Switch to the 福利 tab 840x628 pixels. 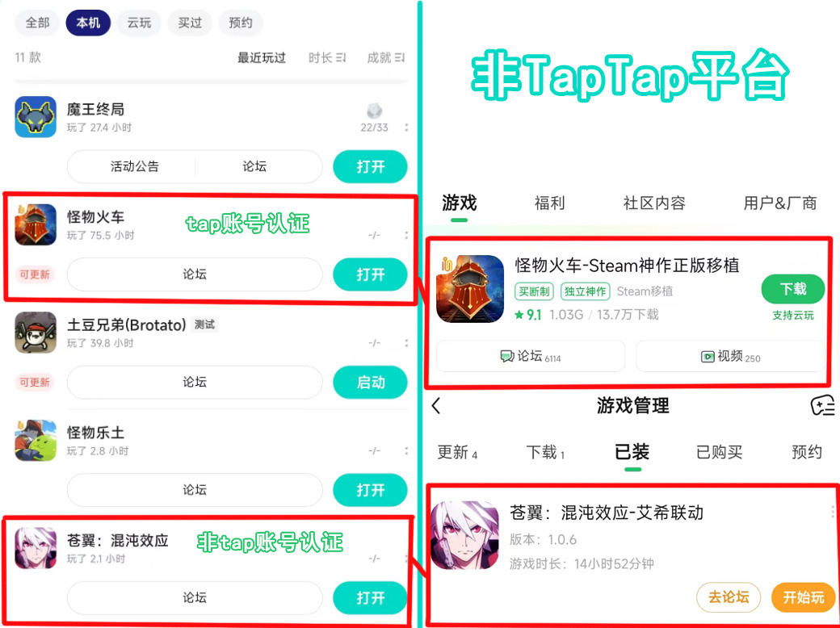click(549, 203)
